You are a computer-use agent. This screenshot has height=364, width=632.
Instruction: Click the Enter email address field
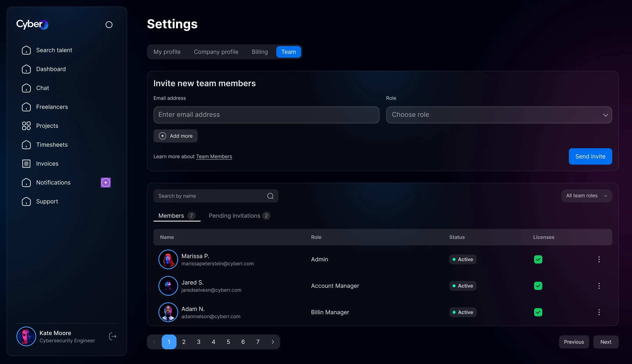(x=266, y=115)
